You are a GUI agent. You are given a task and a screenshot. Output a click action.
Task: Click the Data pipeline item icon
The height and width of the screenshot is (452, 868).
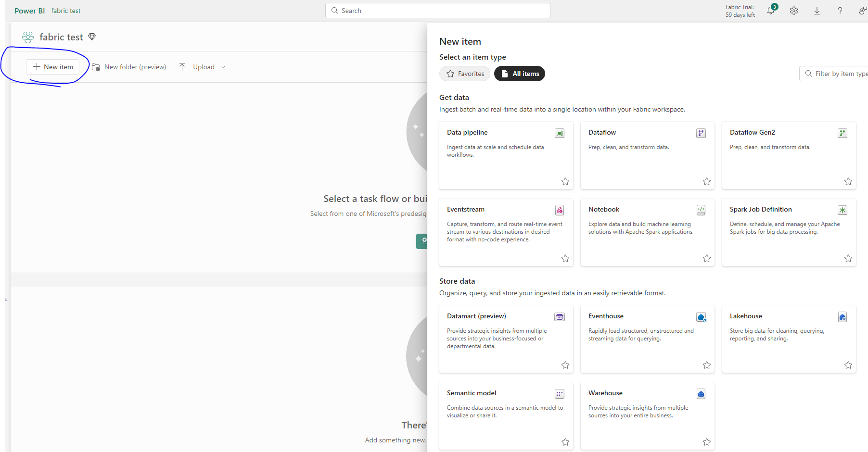coord(560,133)
